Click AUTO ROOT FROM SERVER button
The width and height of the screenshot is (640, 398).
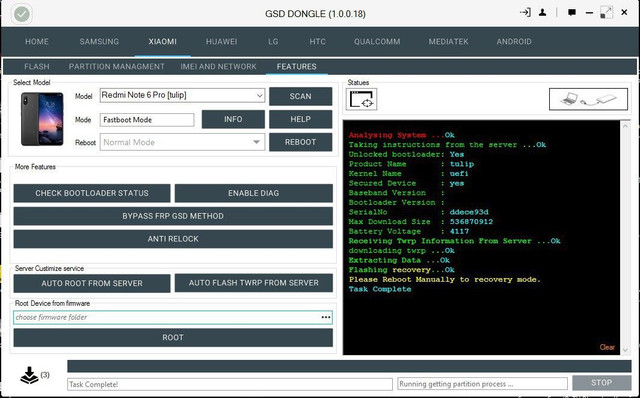coord(92,283)
